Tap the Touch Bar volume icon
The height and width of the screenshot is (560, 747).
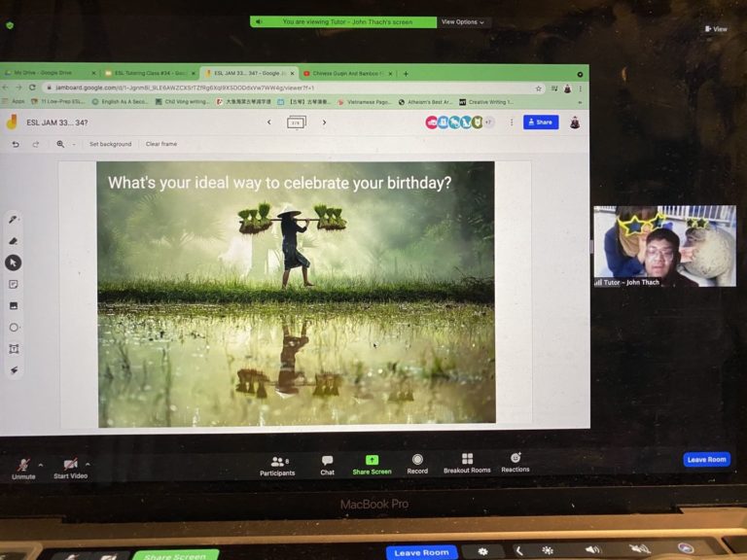coord(593,550)
